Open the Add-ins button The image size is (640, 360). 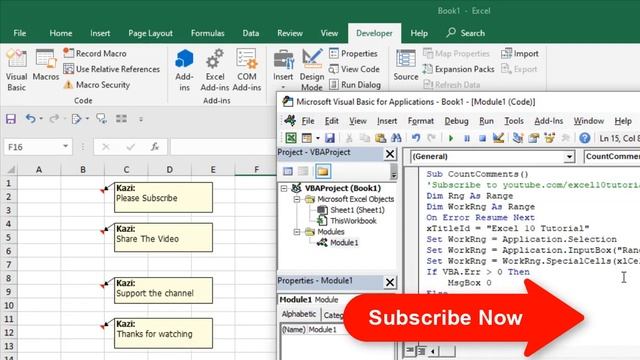tap(184, 70)
